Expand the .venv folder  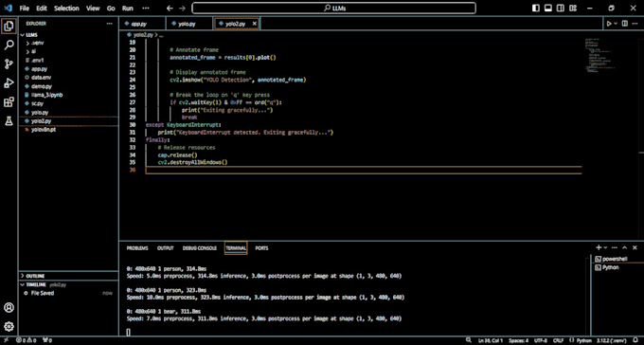37,43
